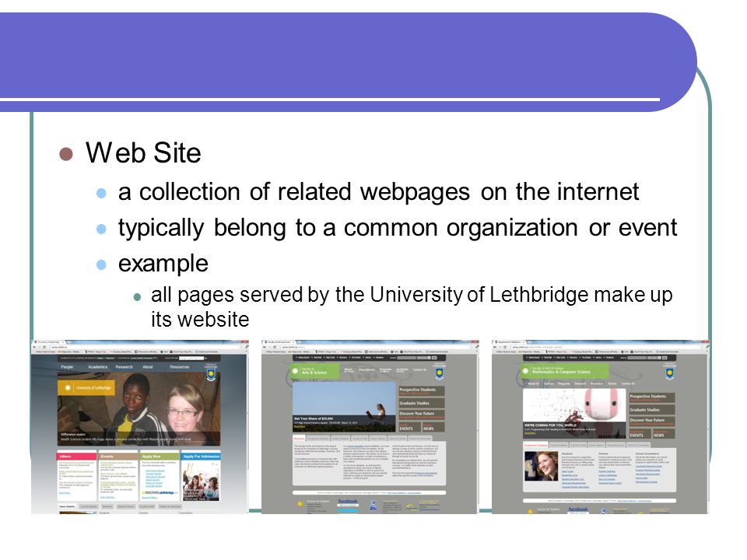
Task: Click the 'example' bullet text
Action: click(x=163, y=264)
